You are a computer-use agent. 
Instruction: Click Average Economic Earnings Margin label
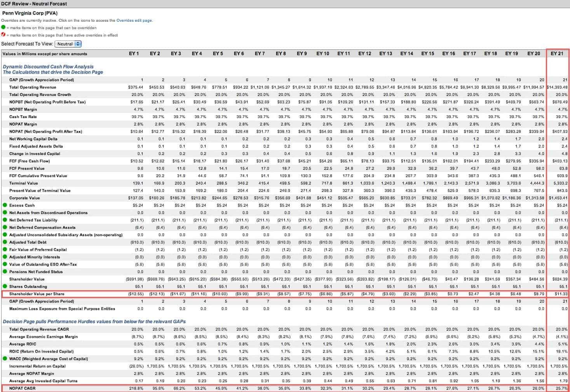coord(44,336)
